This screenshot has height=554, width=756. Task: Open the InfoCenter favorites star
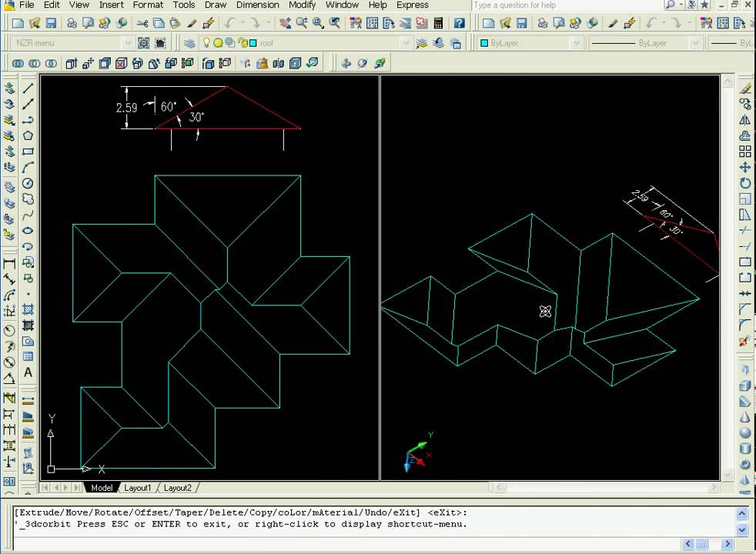[704, 5]
